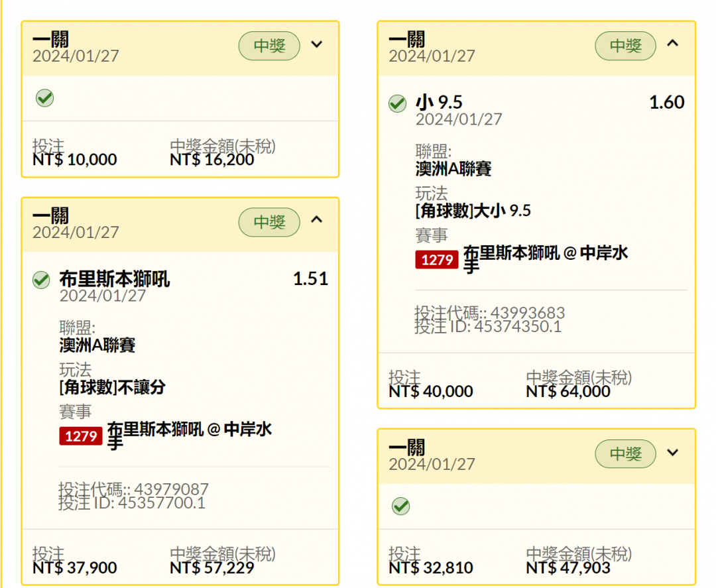Click 中獎 badge on NT$ 40,000 card
The width and height of the screenshot is (716, 588).
pos(626,46)
